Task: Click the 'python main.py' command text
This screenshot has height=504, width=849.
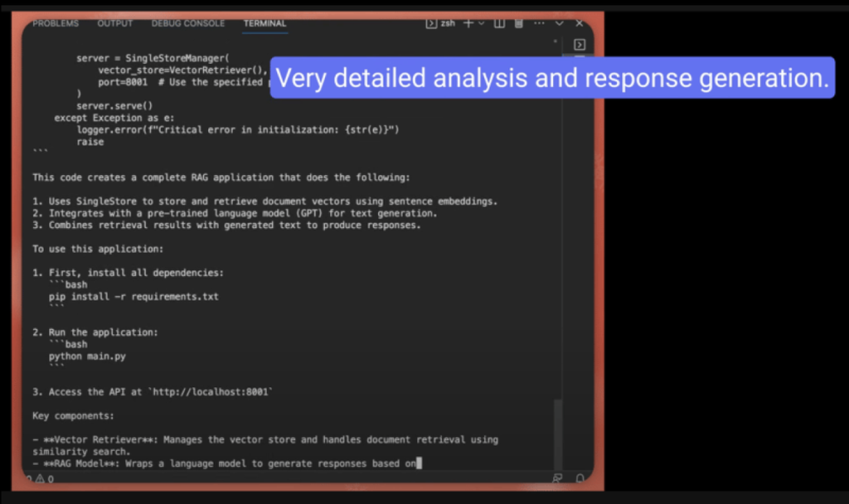Action: coord(87,356)
